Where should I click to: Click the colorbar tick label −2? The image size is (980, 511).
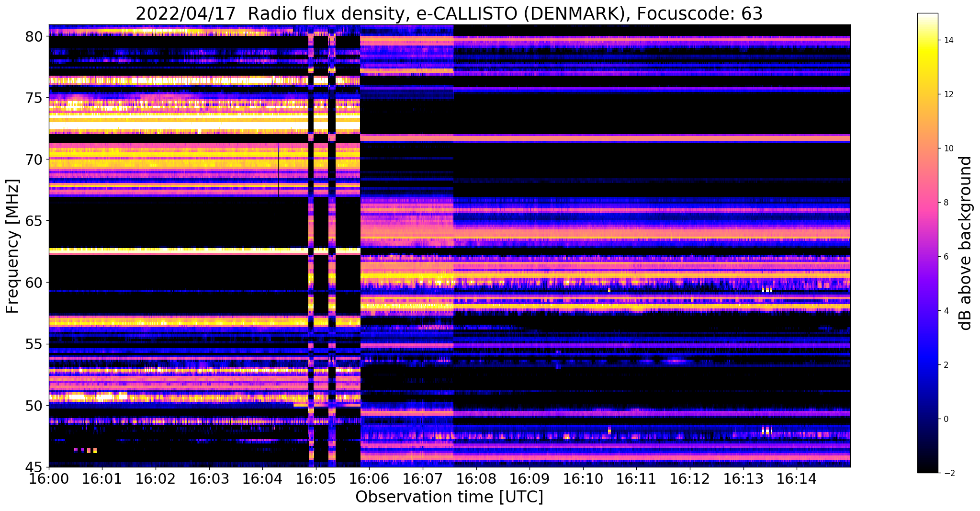click(948, 473)
